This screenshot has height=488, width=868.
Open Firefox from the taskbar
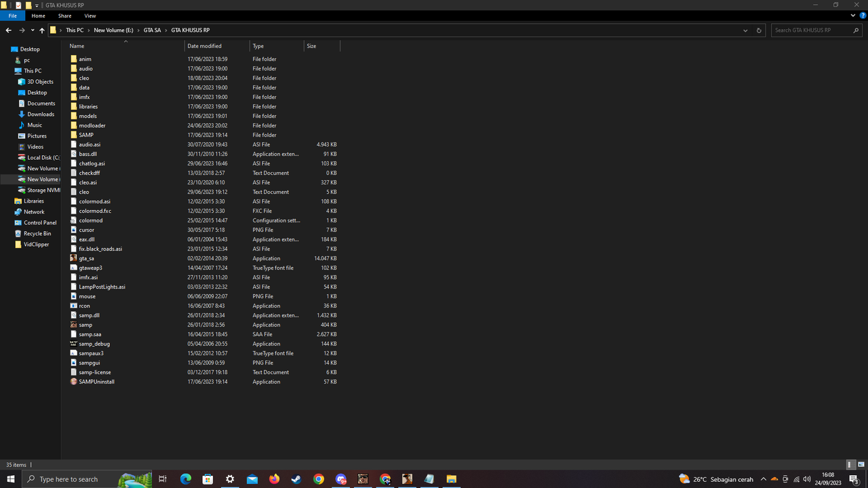pyautogui.click(x=274, y=479)
